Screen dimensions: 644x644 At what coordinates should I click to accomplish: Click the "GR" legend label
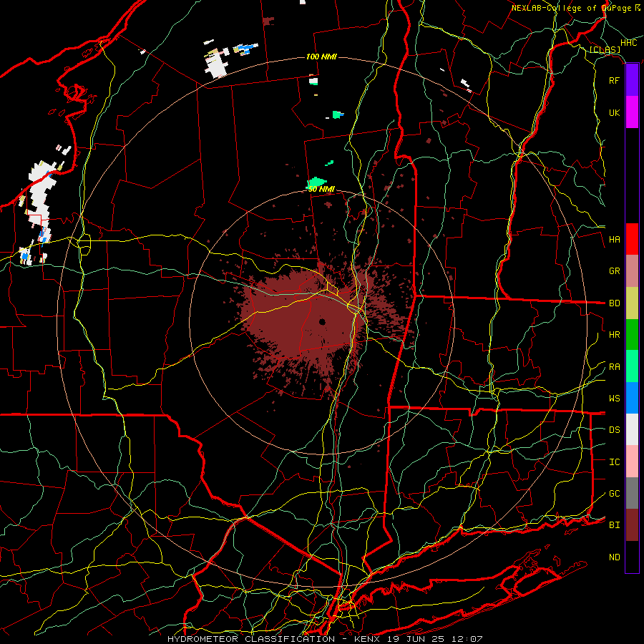pos(614,271)
